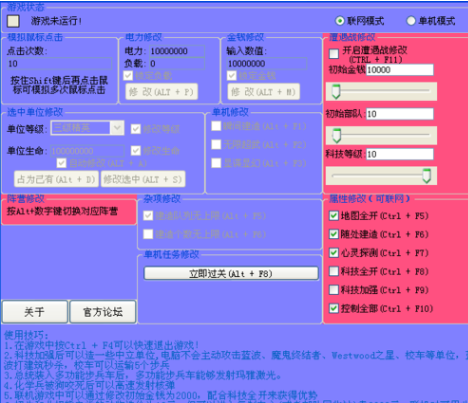Toggle the Alt + F3 checkbox
Viewport: 468px width, 403px height.
coord(216,163)
